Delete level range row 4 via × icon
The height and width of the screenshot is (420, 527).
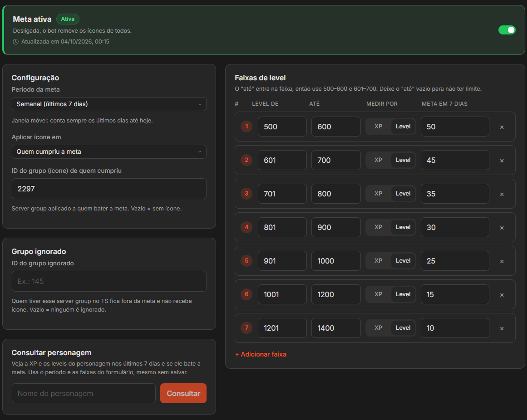coord(502,228)
